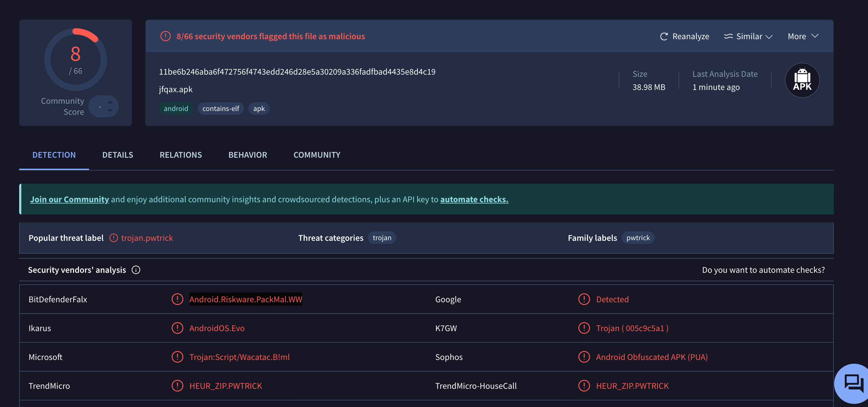Click the contains-elf tag
The width and height of the screenshot is (868, 407).
click(220, 108)
